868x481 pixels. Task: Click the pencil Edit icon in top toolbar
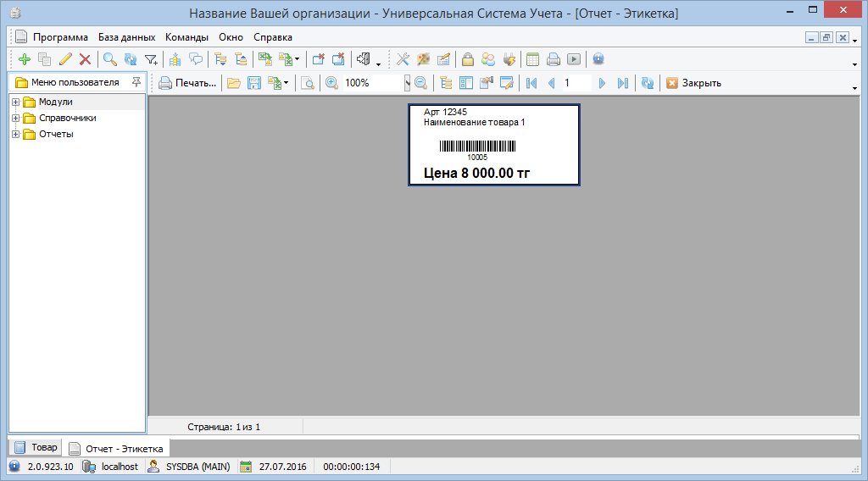pos(65,59)
